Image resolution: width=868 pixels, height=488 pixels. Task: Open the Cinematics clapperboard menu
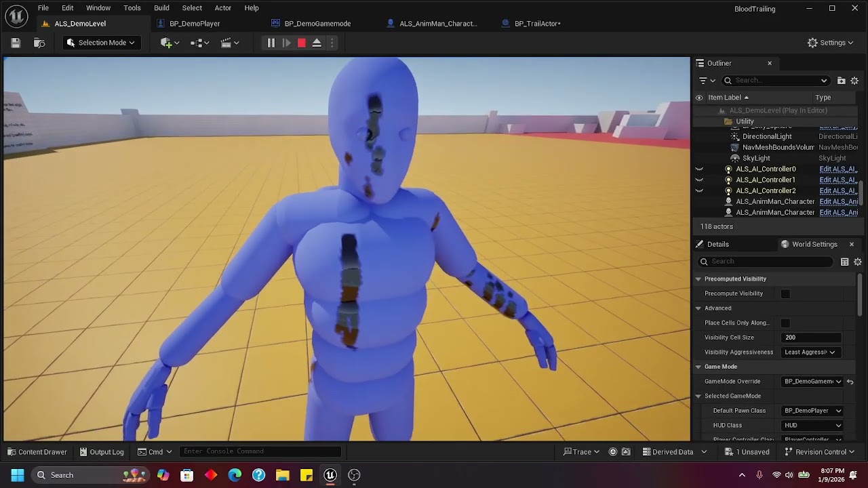coord(230,43)
